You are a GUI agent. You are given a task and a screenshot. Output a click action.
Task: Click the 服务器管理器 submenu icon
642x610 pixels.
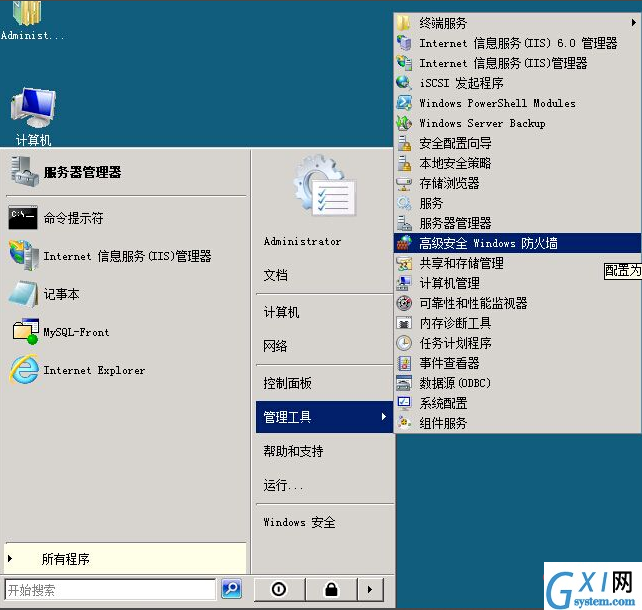404,224
